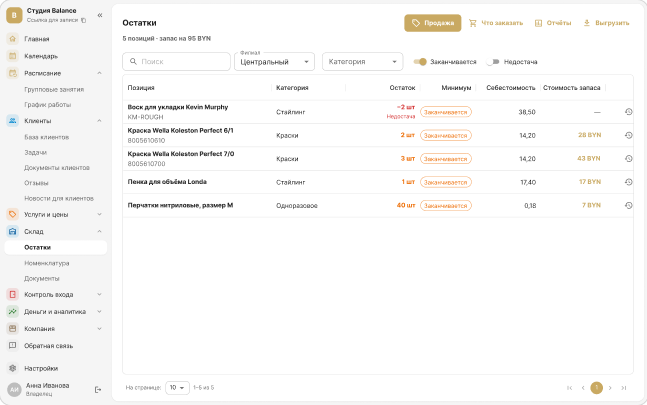Select the Остатки menu item
This screenshot has height=405, width=647.
56,247
